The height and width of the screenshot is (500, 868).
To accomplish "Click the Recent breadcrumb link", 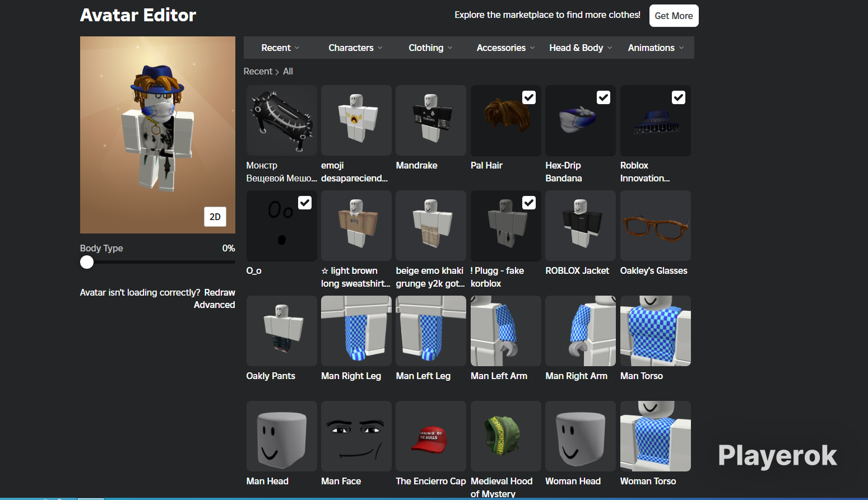I will (258, 72).
